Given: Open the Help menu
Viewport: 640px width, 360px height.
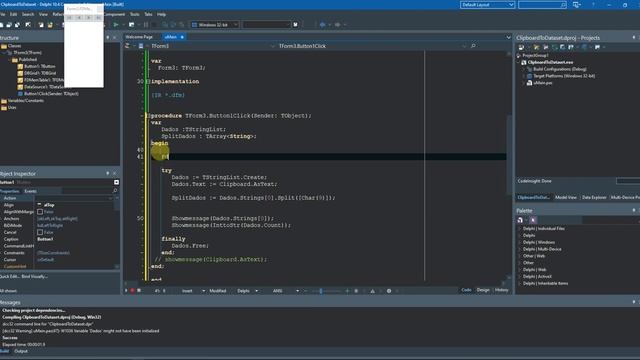Looking at the screenshot, I should (x=162, y=14).
